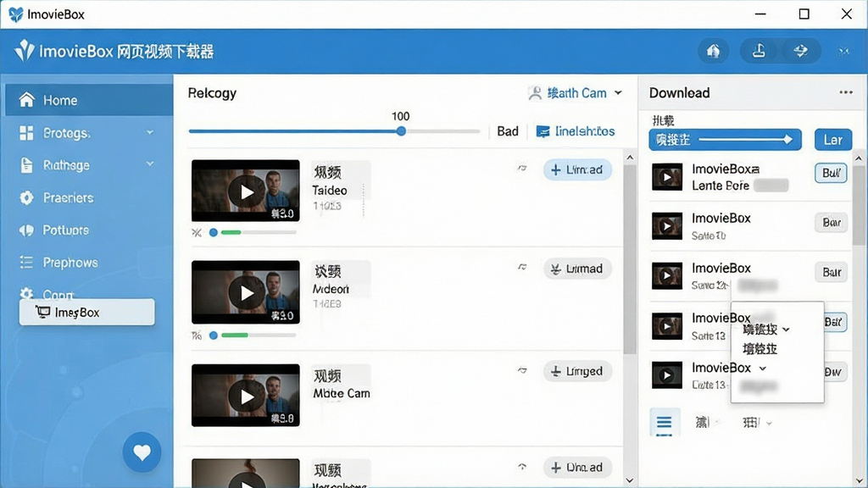The height and width of the screenshot is (488, 868).
Task: Open the first small dropdown beside the list icon
Action: click(708, 423)
